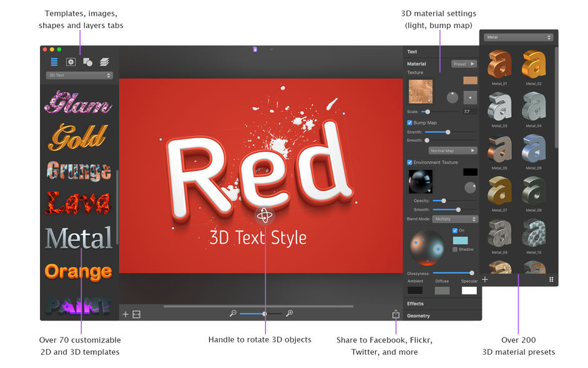Switch to the Text section header
The height and width of the screenshot is (368, 588).
(x=412, y=51)
